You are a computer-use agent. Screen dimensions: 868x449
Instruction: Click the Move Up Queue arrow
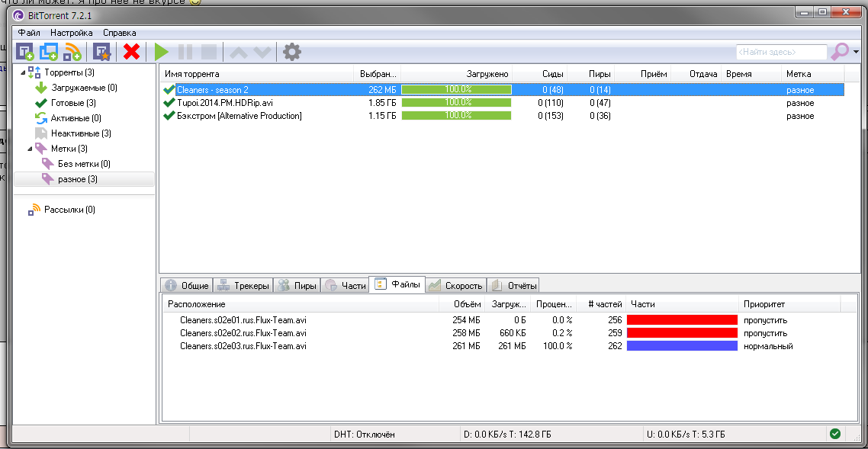pos(239,53)
